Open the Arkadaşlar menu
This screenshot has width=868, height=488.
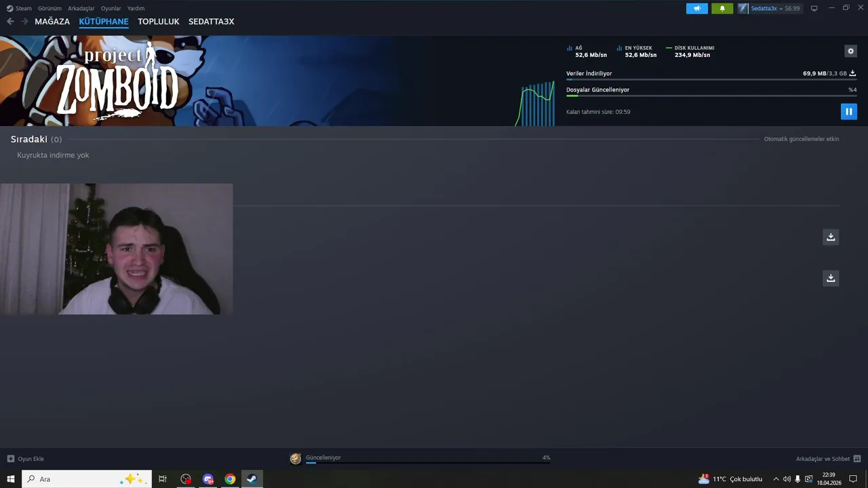click(x=81, y=8)
